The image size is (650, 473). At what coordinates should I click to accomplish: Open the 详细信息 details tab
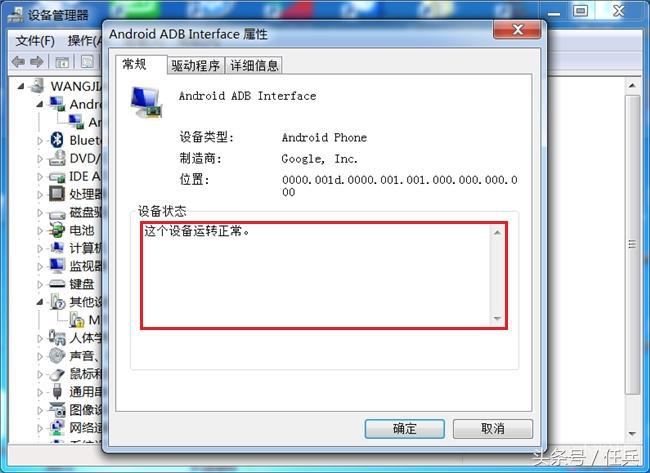[254, 65]
